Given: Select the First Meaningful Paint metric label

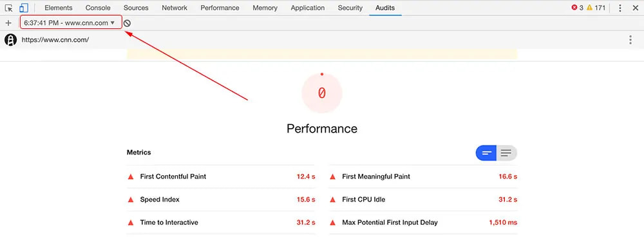Looking at the screenshot, I should click(x=376, y=176).
